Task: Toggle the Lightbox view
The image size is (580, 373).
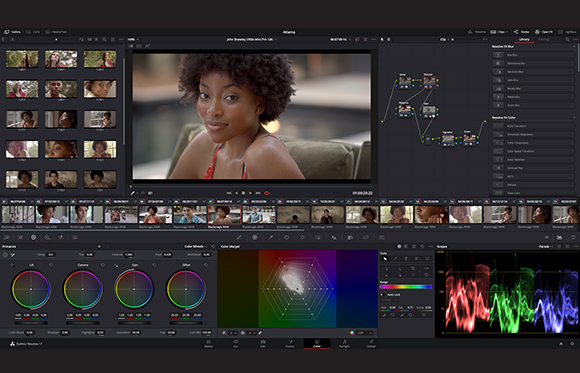Action: coord(567,32)
